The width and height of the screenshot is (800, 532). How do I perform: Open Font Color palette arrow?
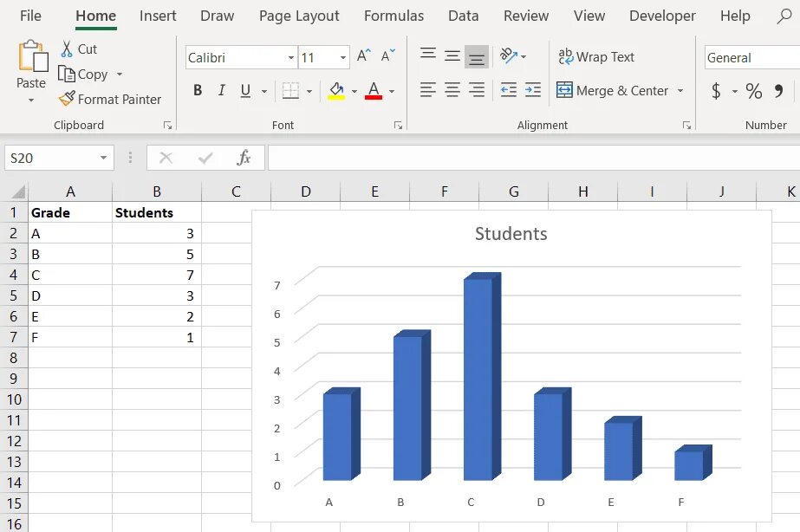click(392, 92)
